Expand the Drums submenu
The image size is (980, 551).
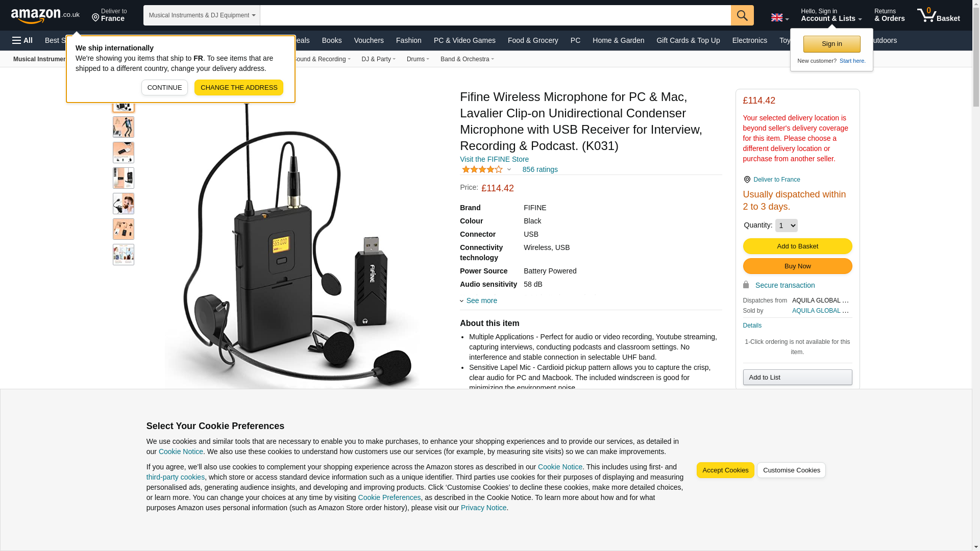[418, 59]
